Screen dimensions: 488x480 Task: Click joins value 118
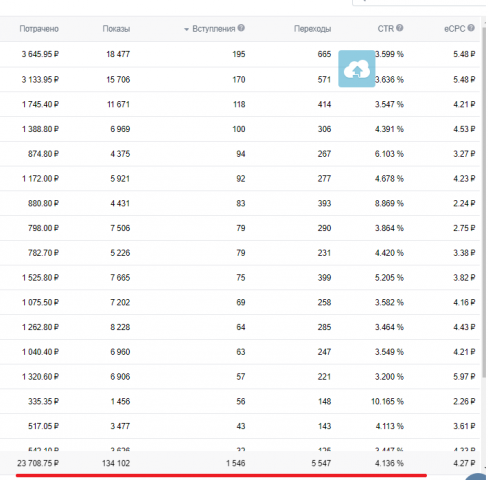click(239, 104)
